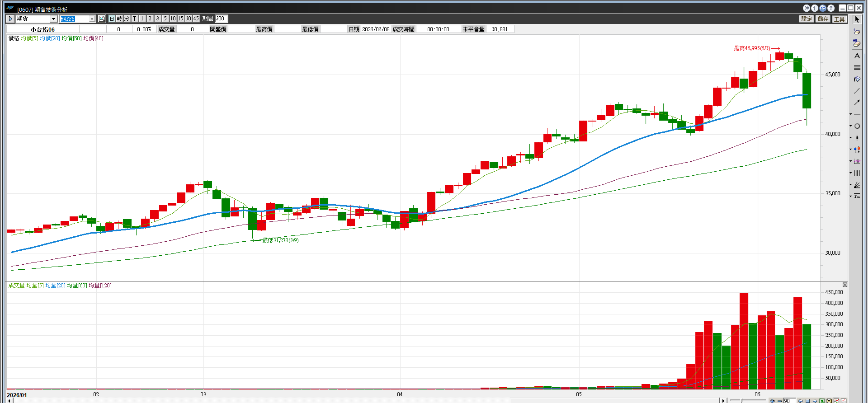Move chart right with right arrow icon
Viewport: 868px width, 403px height.
[x=815, y=401]
